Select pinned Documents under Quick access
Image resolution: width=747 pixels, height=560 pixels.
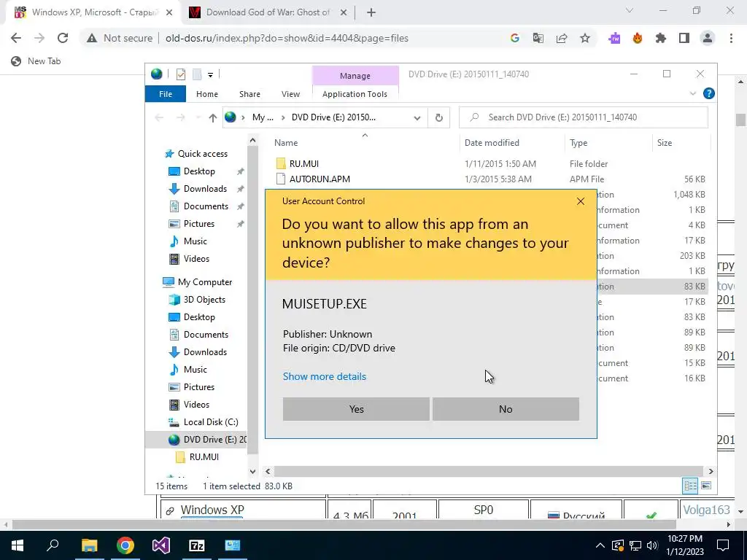click(x=205, y=206)
